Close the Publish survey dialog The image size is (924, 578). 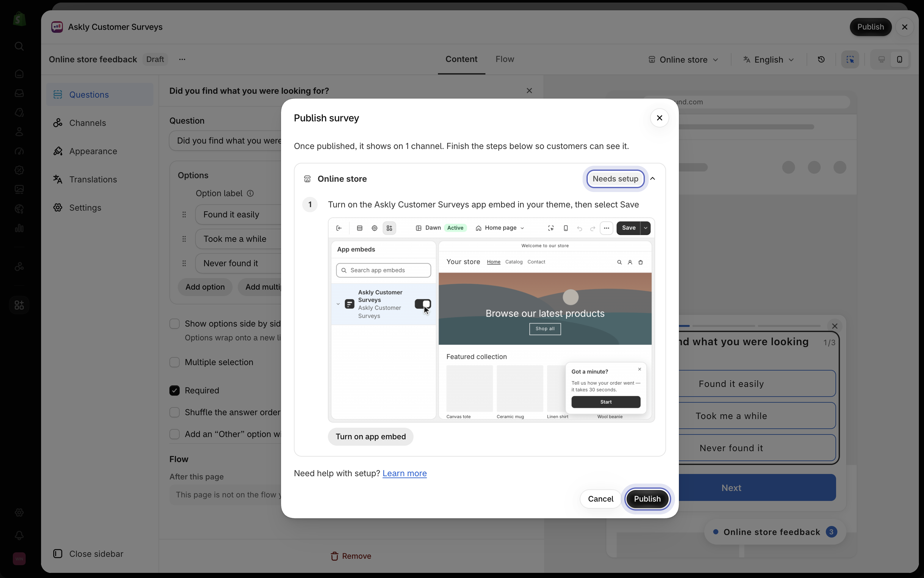tap(659, 118)
